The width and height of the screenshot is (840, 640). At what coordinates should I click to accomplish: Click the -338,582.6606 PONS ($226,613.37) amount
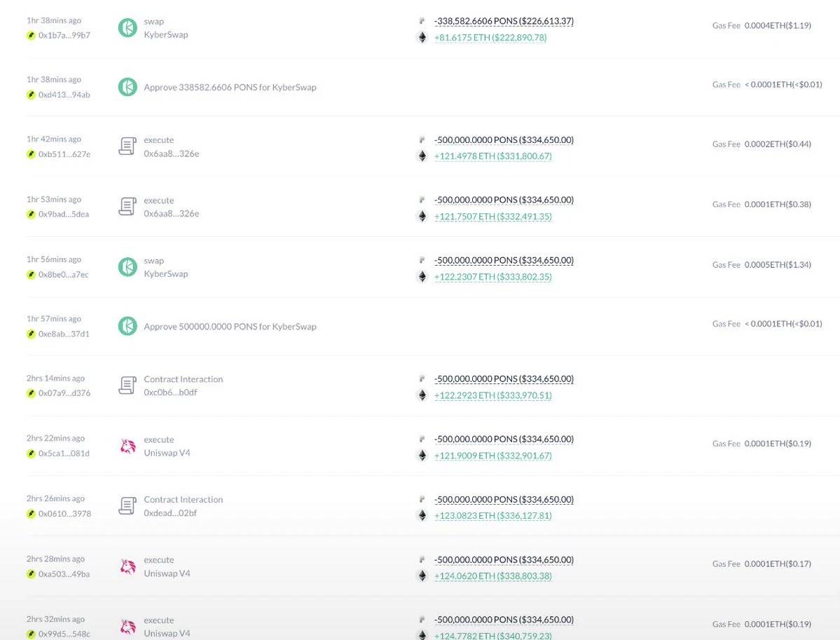coord(504,22)
